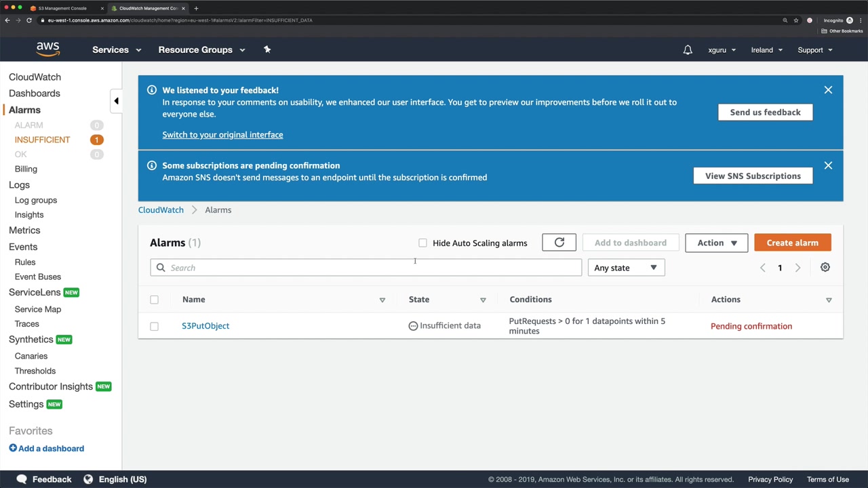Click the alarms search field
This screenshot has width=868, height=488.
(366, 268)
